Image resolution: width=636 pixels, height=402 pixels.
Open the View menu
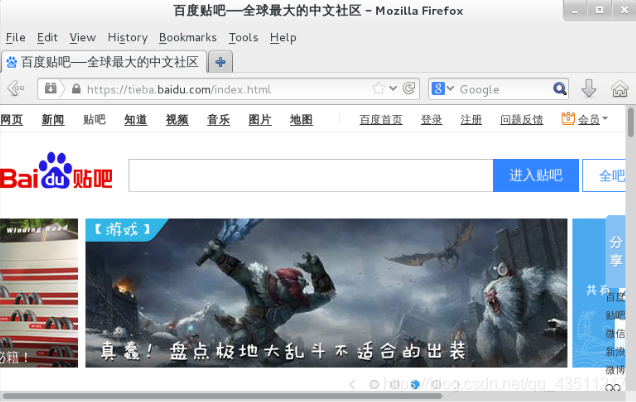(82, 37)
